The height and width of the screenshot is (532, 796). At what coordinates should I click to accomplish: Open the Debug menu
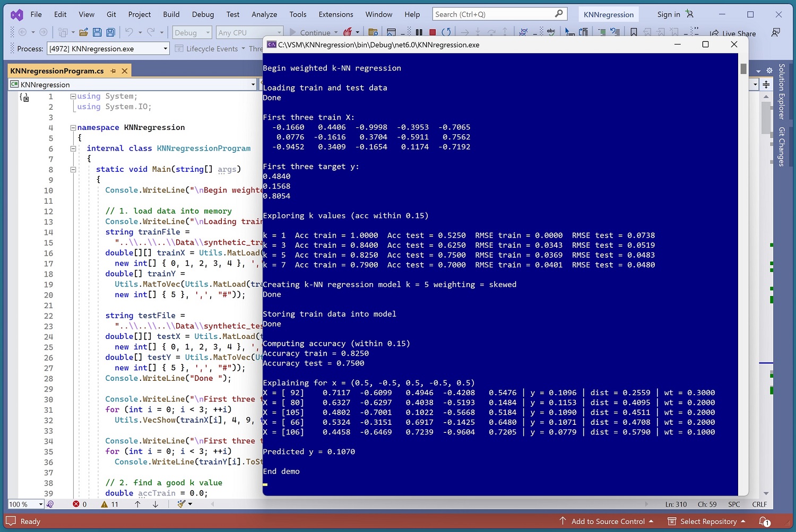203,14
